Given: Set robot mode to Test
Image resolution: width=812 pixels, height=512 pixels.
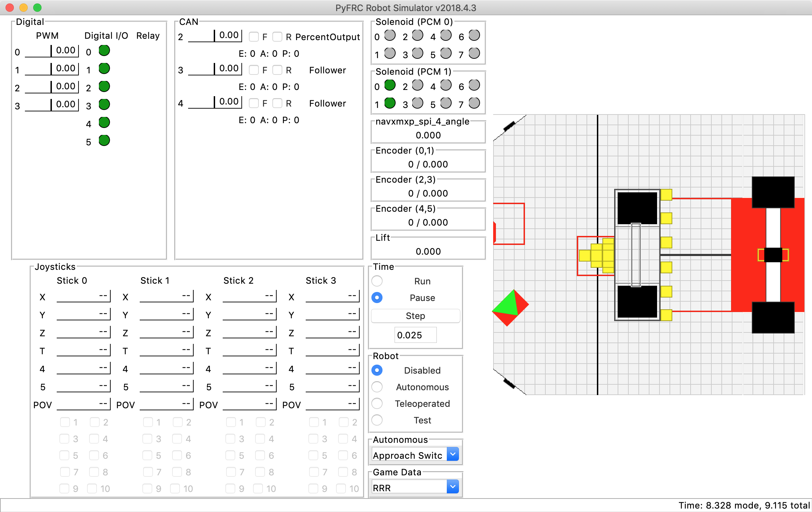Looking at the screenshot, I should pos(377,420).
